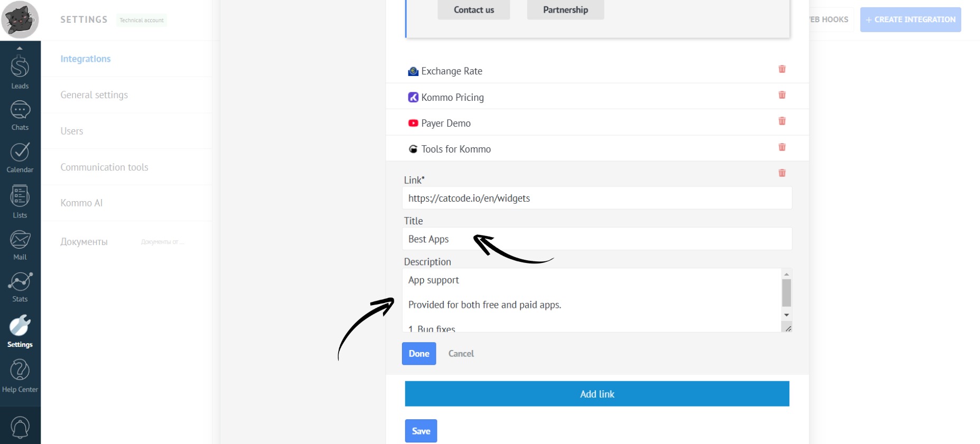Image resolution: width=980 pixels, height=444 pixels.
Task: Delete the Tools for Kommo link
Action: tap(782, 147)
